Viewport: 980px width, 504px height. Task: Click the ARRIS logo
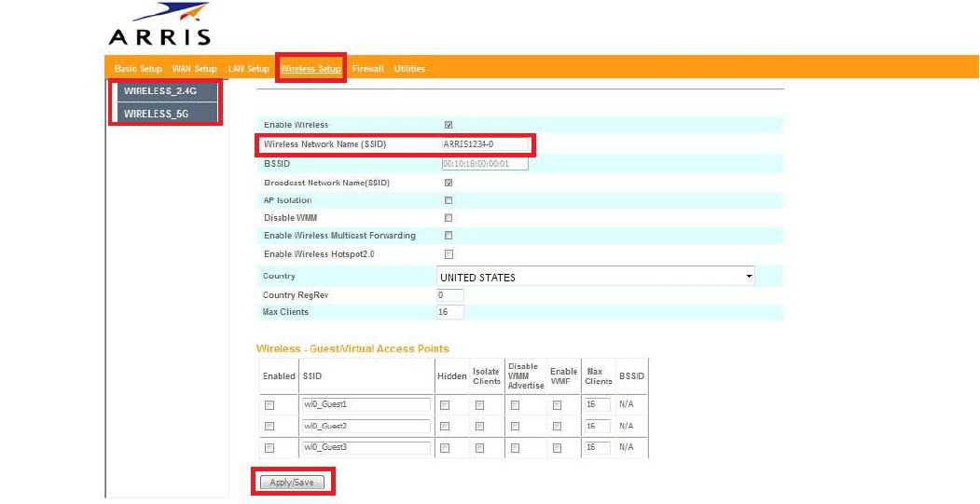tap(160, 24)
